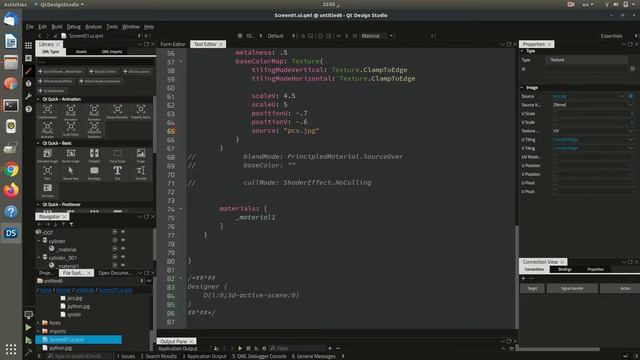Select Screen01.ui.qml file in tree
The width and height of the screenshot is (640, 360).
click(x=78, y=340)
